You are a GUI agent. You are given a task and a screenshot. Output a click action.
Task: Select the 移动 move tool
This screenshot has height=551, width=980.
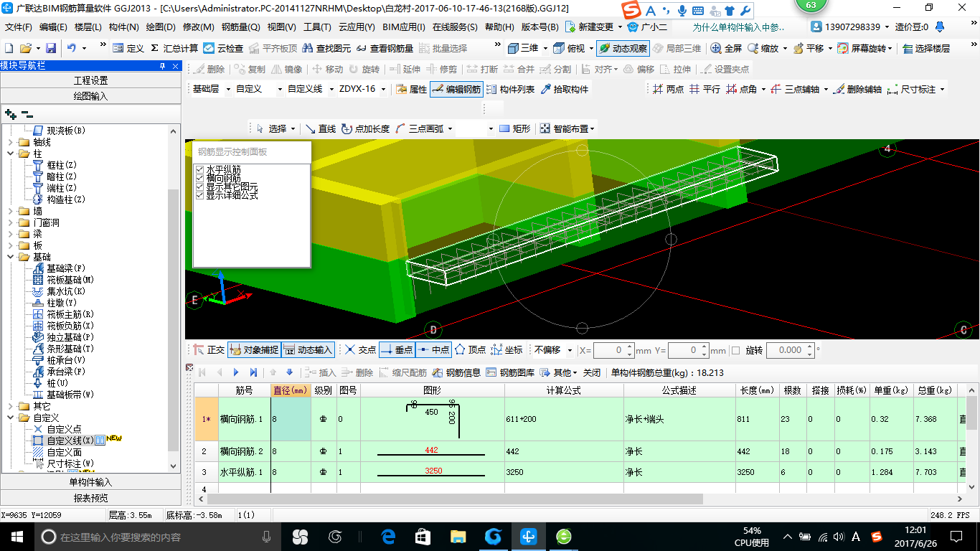327,70
